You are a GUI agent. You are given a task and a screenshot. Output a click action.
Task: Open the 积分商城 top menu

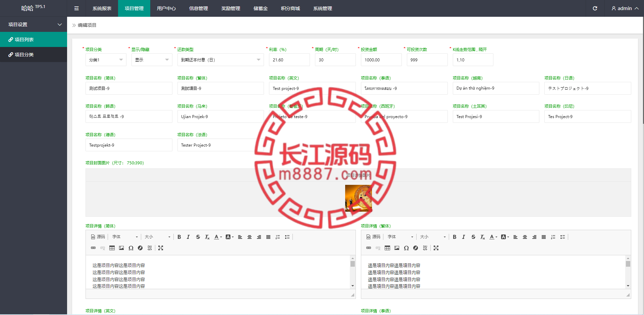tap(290, 8)
